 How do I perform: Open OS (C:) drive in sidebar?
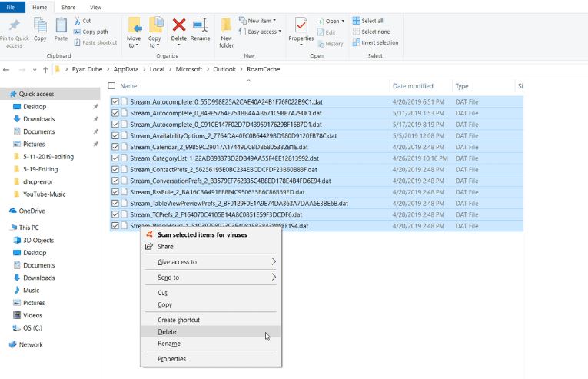click(28, 328)
